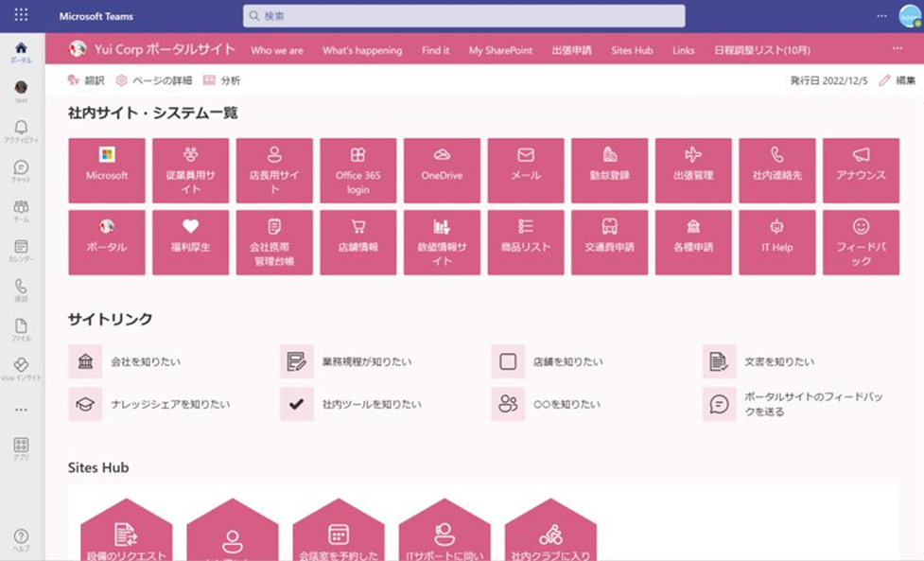924x561 pixels.
Task: Open ナレッジシェアを知りたい link
Action: pos(149,404)
